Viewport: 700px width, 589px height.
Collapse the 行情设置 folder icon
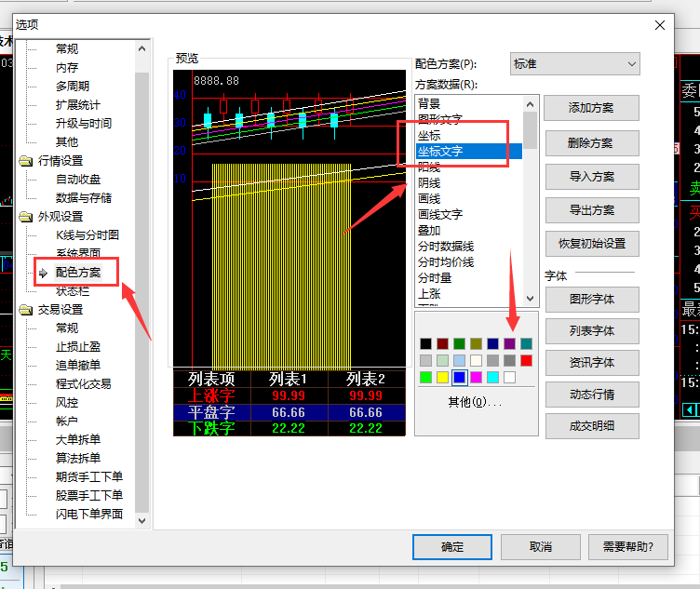coord(26,161)
